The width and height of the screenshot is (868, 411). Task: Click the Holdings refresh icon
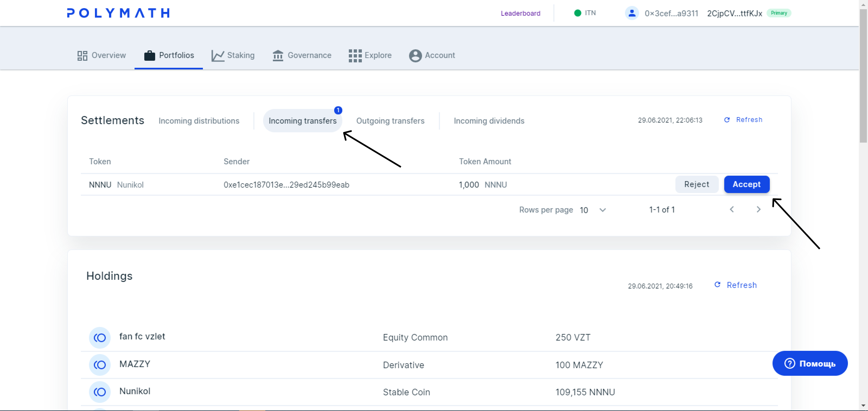(717, 285)
